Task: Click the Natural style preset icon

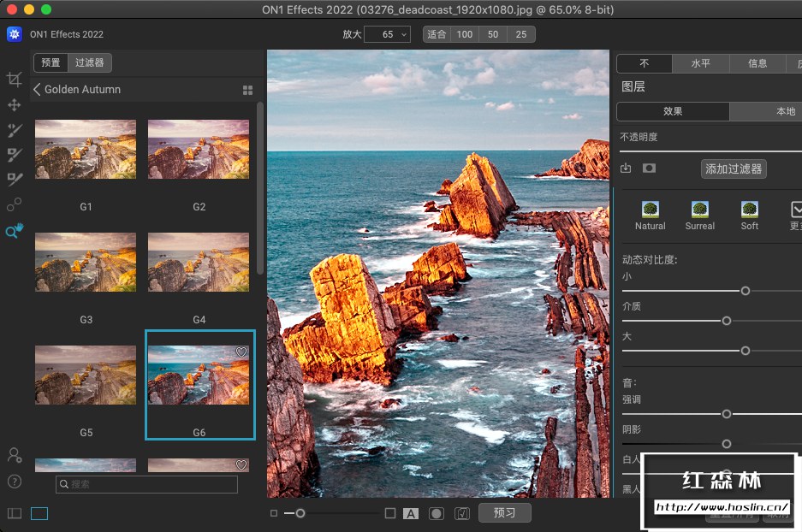Action: click(x=650, y=210)
